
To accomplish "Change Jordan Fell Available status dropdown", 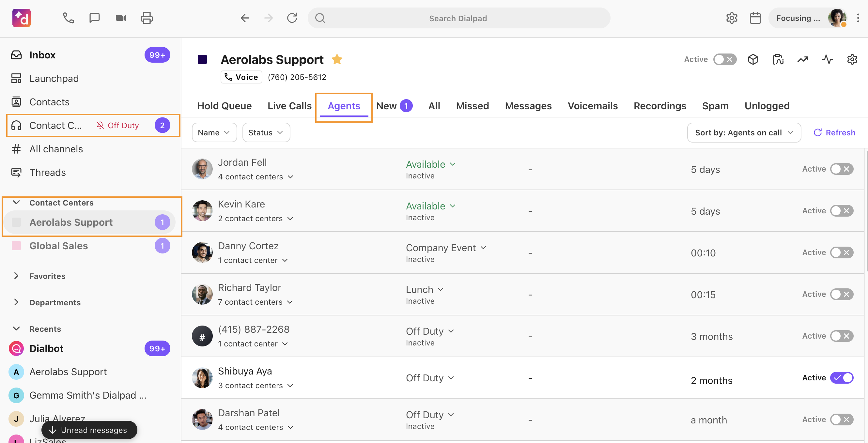I will pyautogui.click(x=430, y=164).
